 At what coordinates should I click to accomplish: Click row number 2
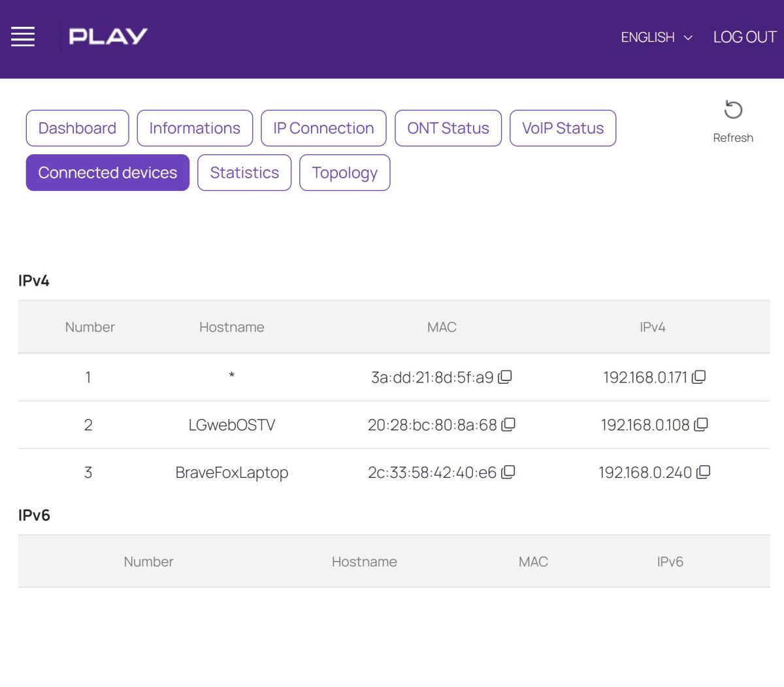click(88, 425)
